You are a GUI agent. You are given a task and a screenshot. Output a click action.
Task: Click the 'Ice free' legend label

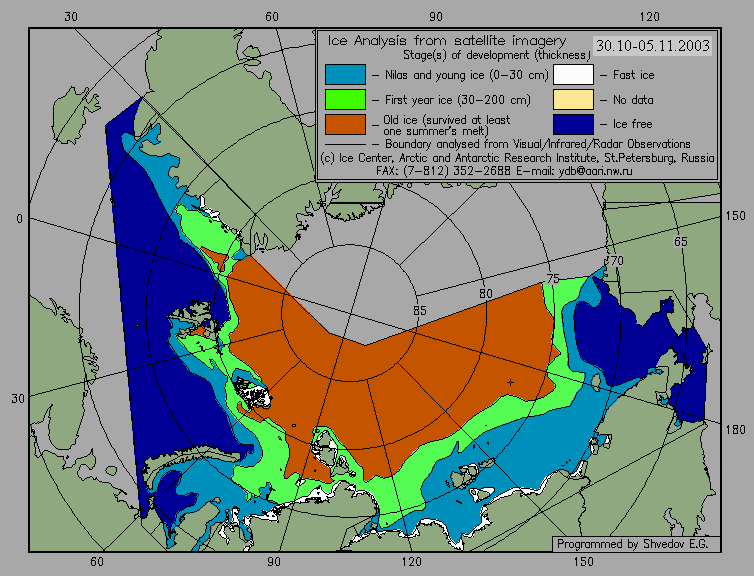(x=632, y=124)
